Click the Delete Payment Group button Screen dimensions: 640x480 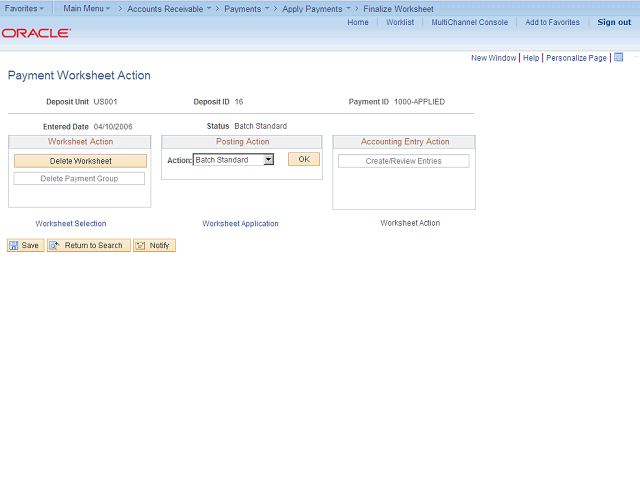click(79, 178)
